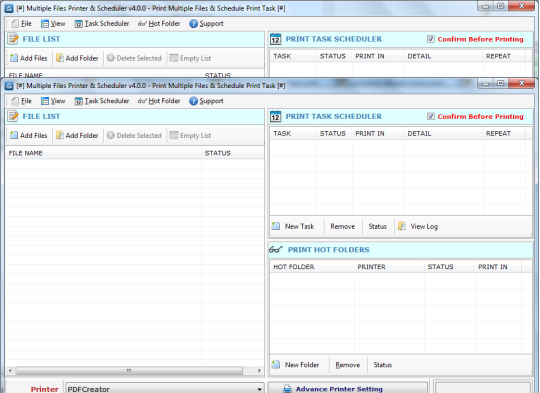Click TASK column header in front window scheduler
Image resolution: width=540 pixels, height=393 pixels.
(293, 133)
